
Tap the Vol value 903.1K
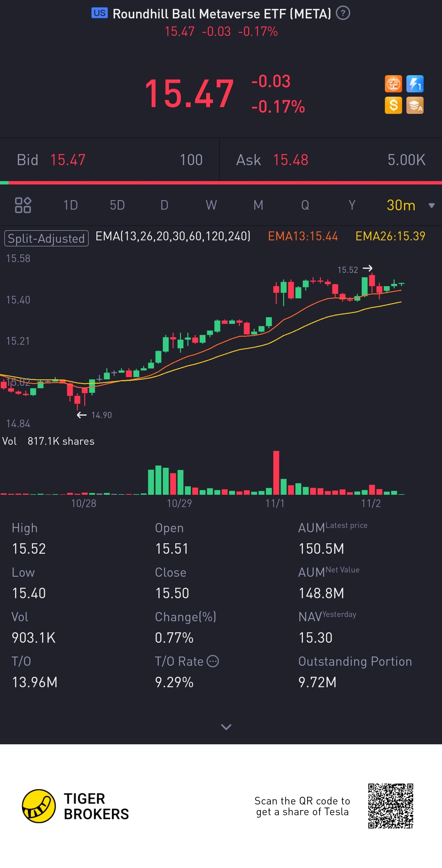tap(33, 637)
